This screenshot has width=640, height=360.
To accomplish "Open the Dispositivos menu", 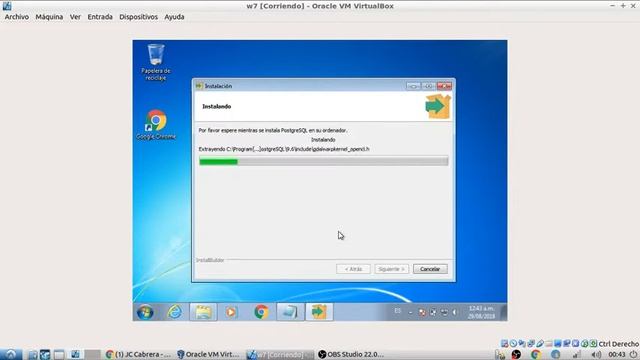I will [138, 17].
